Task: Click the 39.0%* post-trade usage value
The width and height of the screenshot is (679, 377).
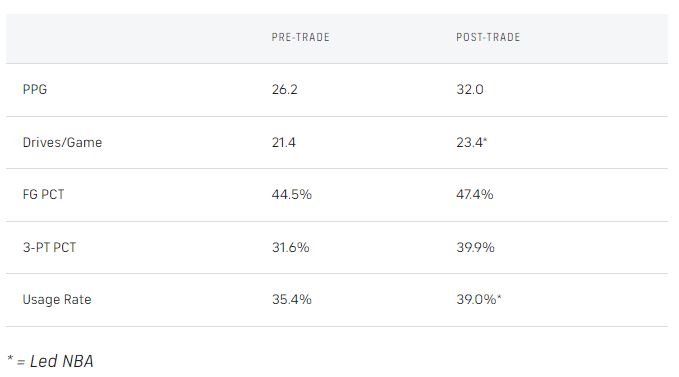Action: (479, 299)
